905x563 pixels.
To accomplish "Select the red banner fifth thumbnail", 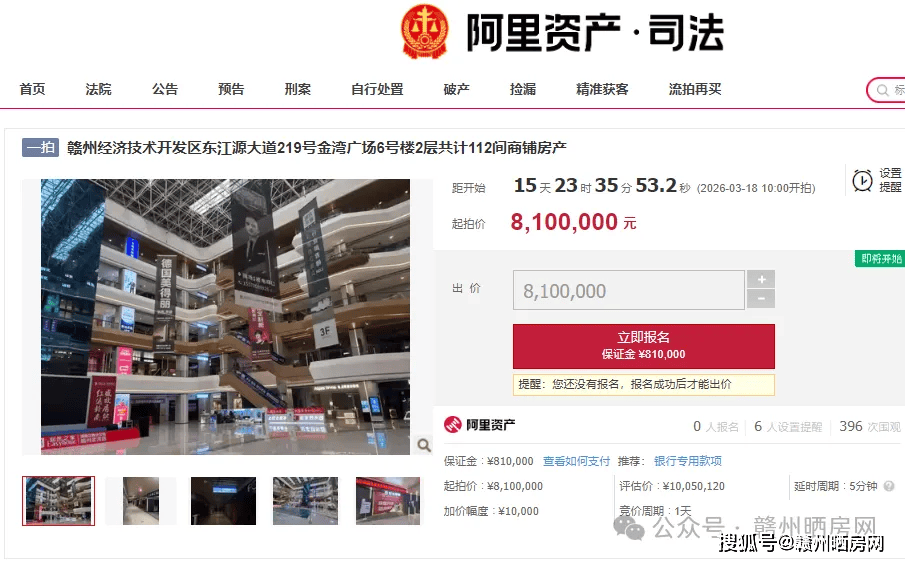I will pos(388,501).
